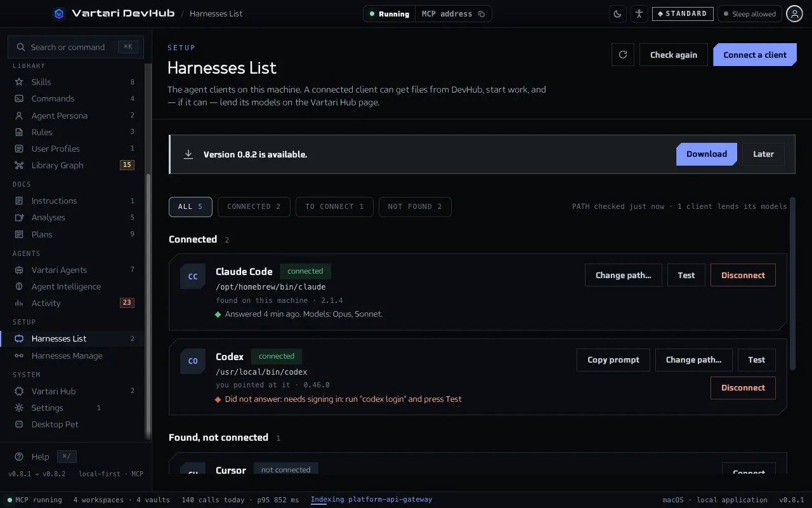Click the Running status indicator
Viewport: 812px width, 508px height.
pyautogui.click(x=390, y=14)
